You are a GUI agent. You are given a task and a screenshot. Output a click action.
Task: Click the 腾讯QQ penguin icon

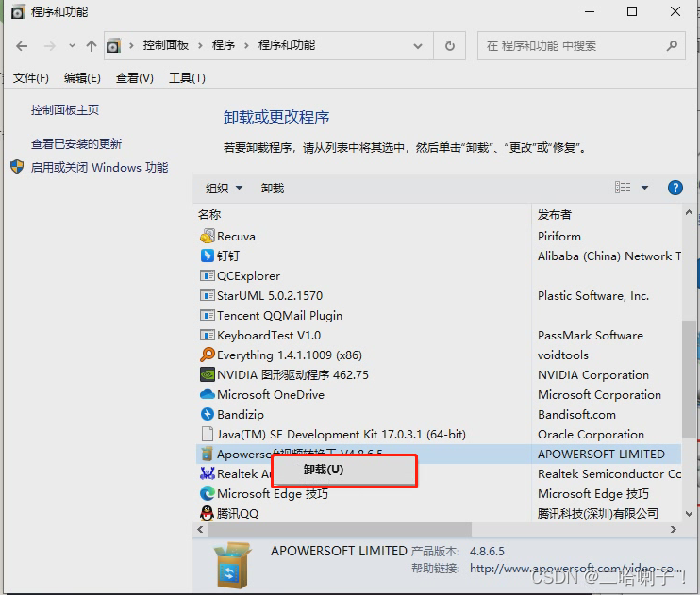point(207,513)
